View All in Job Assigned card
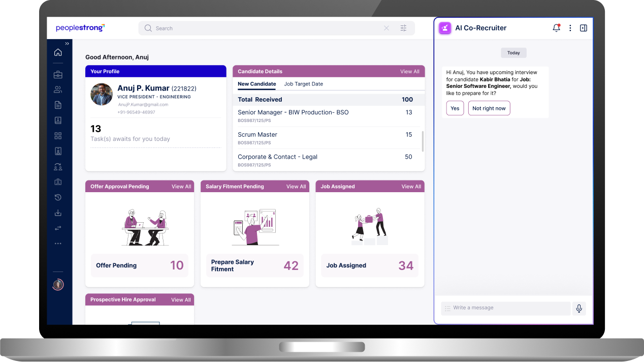This screenshot has height=362, width=644. (411, 187)
